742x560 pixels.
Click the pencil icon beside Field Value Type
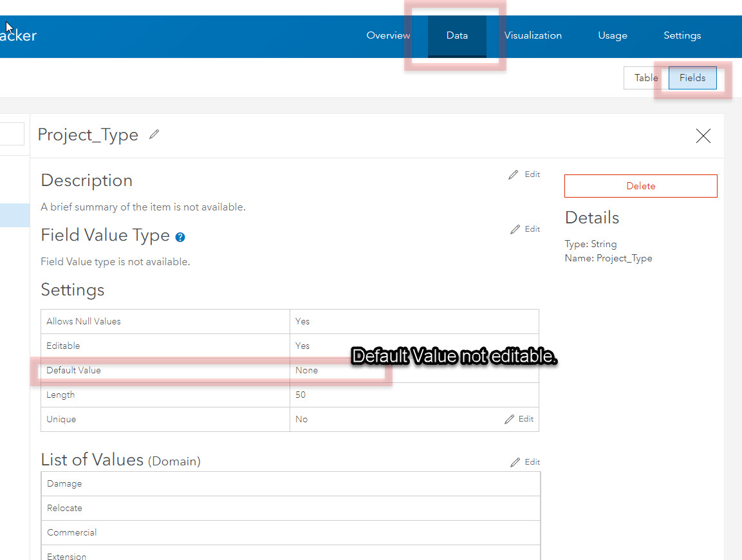tap(514, 229)
